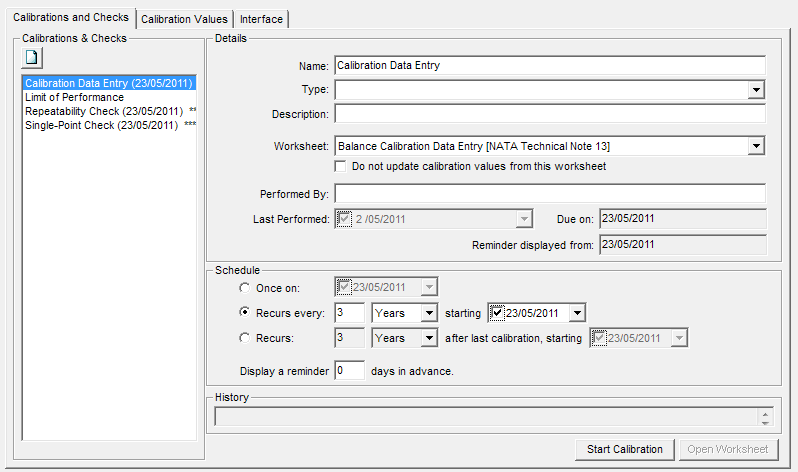Click the History box scroll arrows
This screenshot has height=472, width=798.
(x=766, y=417)
